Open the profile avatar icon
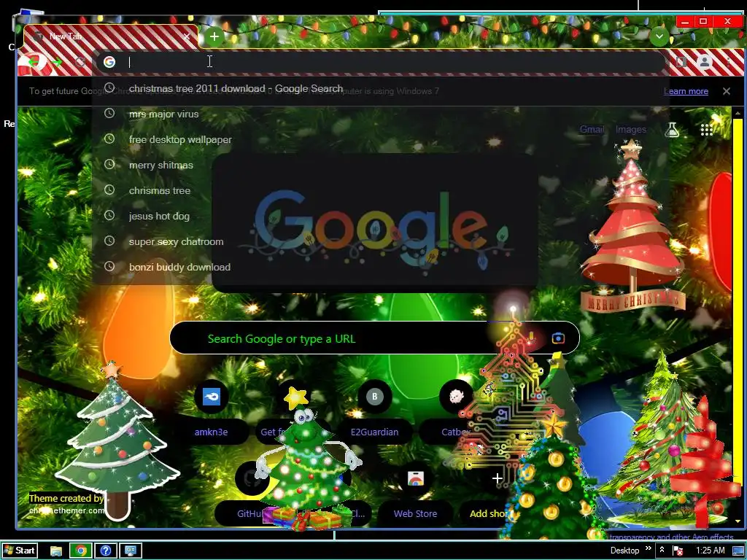Screen dimensions: 747x560 [x=704, y=62]
